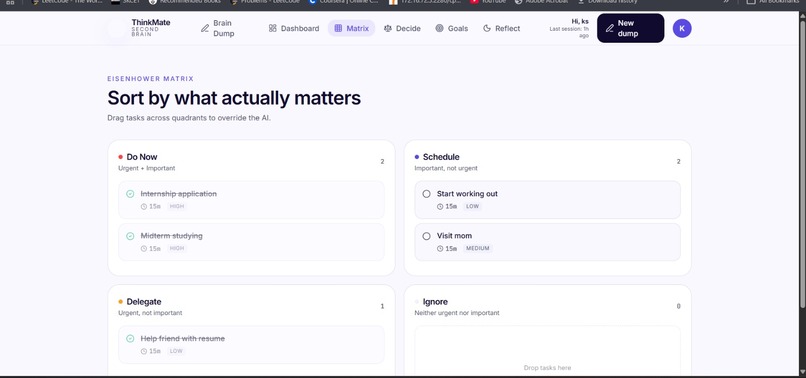Click the ThinkMate logo icon

click(x=116, y=28)
